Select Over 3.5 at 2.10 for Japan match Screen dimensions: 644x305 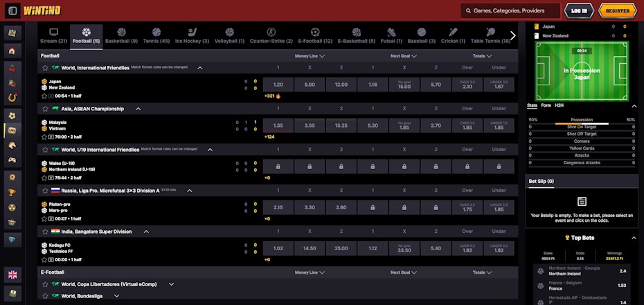(x=467, y=85)
